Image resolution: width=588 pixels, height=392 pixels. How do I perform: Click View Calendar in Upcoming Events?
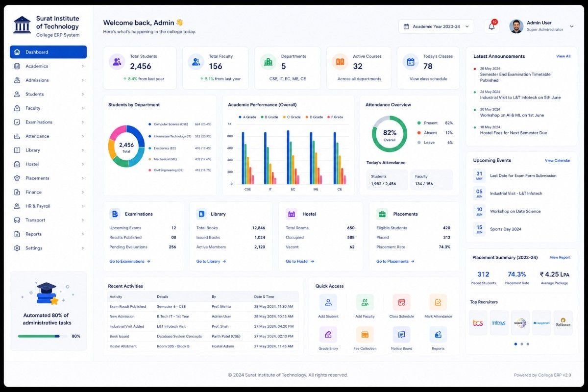[558, 160]
